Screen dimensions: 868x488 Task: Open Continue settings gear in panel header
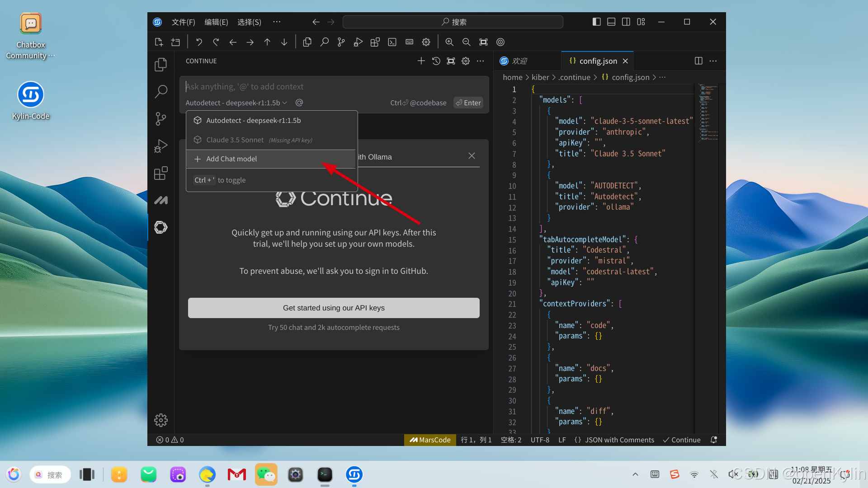pos(466,61)
